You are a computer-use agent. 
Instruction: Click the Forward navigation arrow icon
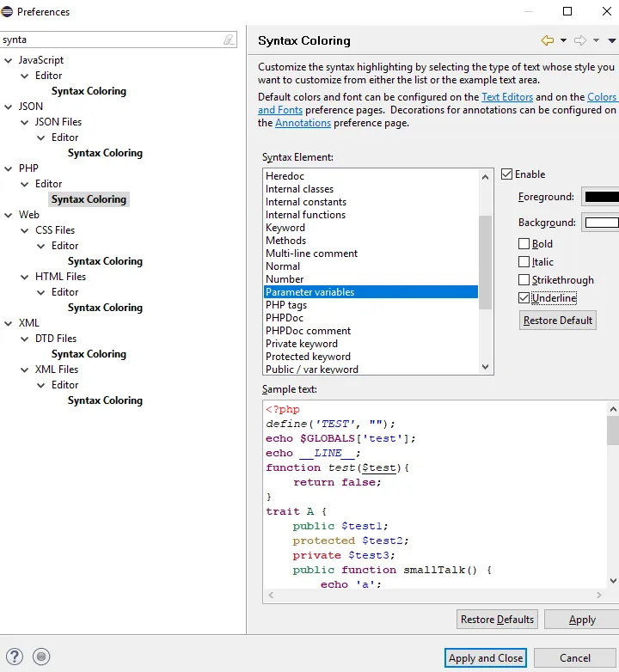(x=580, y=40)
